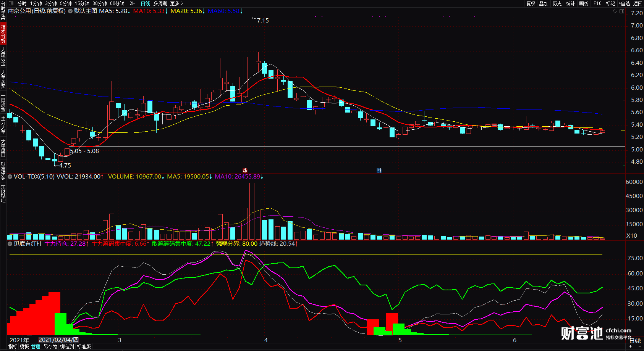Viewport: 644px width, 351px height.
Task: Click the 绑定到 bind-to button
Action: point(67,347)
